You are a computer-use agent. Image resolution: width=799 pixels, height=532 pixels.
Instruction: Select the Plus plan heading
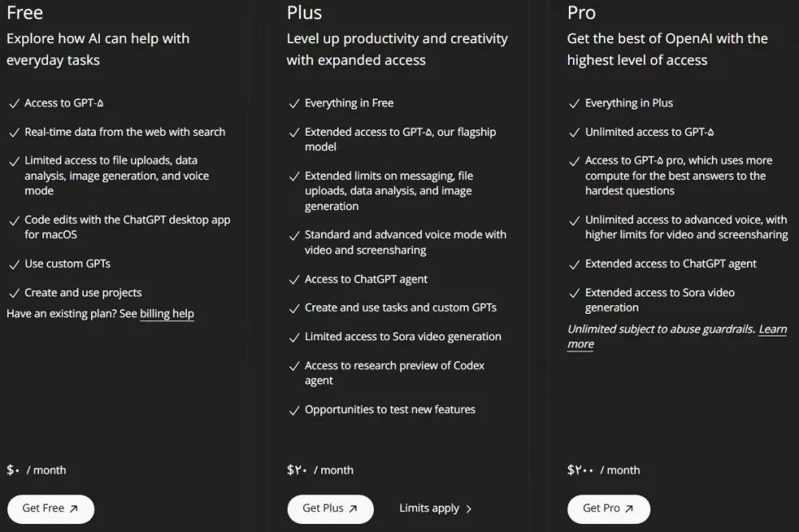click(x=304, y=13)
